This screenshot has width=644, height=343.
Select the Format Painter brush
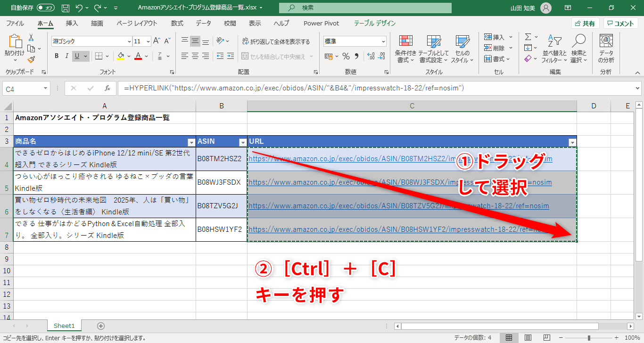(x=31, y=59)
